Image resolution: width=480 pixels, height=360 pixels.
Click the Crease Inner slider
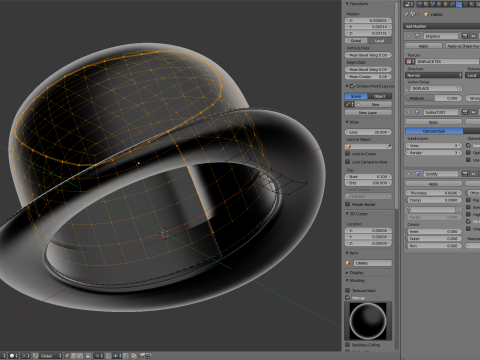(x=434, y=231)
